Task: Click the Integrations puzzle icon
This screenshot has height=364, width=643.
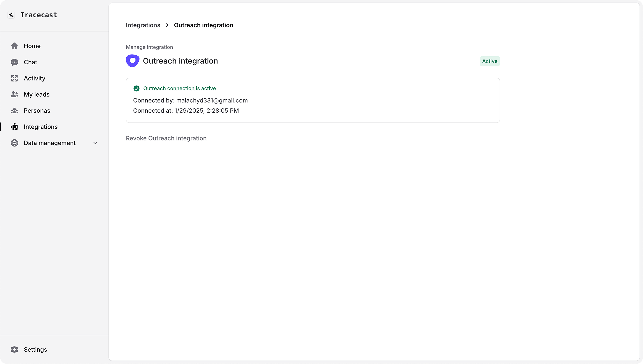Action: point(15,127)
